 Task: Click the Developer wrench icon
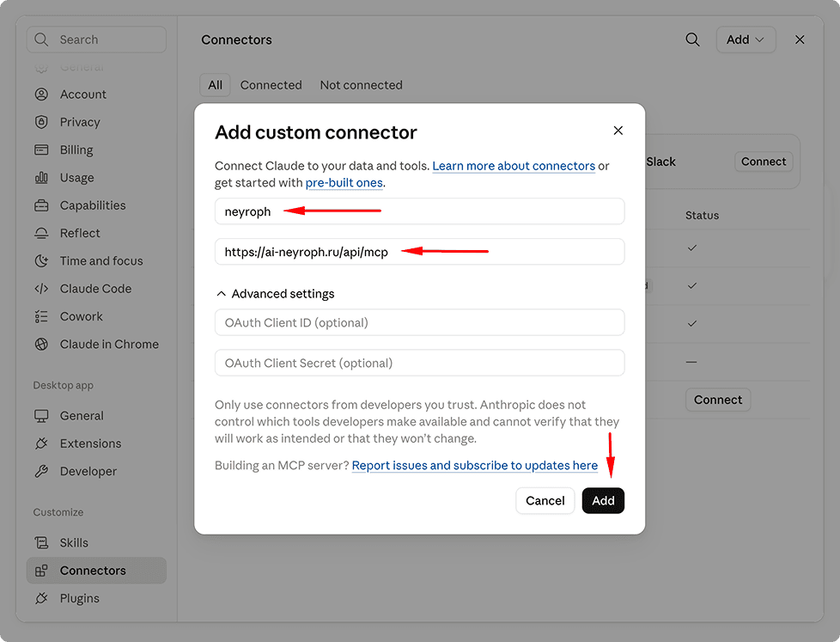(41, 472)
